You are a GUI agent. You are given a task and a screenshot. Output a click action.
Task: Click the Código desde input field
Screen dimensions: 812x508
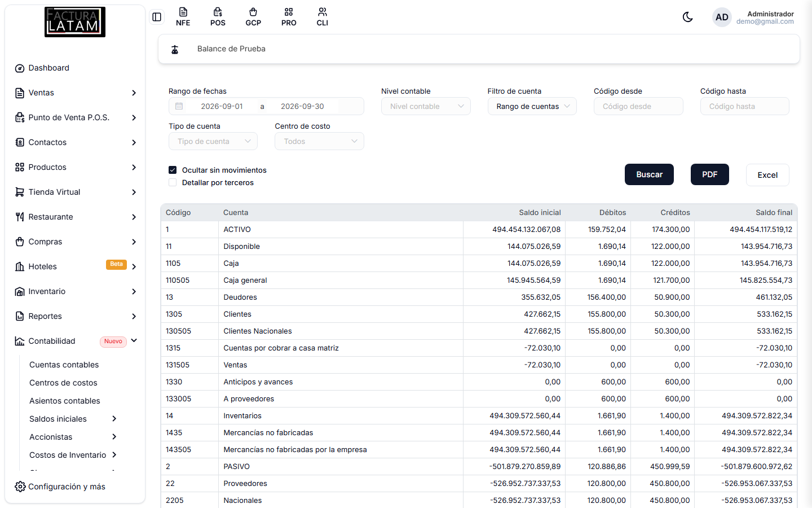[x=638, y=106]
